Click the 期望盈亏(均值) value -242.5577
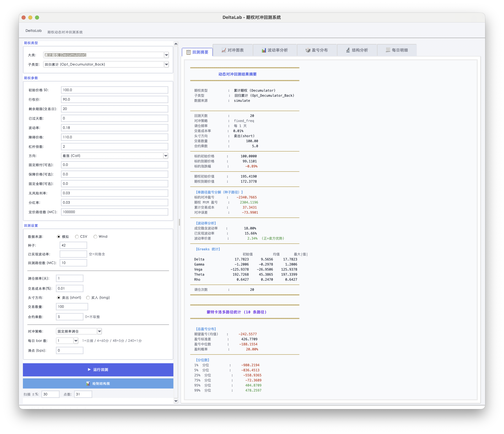This screenshot has height=434, width=504. coord(248,334)
